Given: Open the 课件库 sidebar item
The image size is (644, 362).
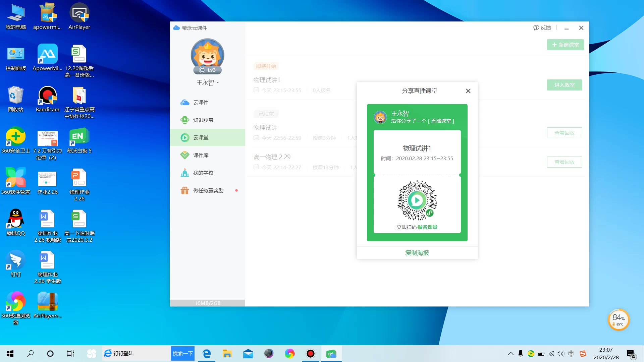Looking at the screenshot, I should pos(207,155).
